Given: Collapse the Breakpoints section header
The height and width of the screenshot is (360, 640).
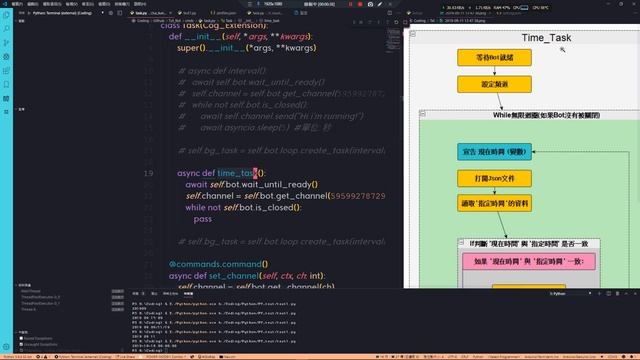Looking at the screenshot, I should tap(22, 332).
